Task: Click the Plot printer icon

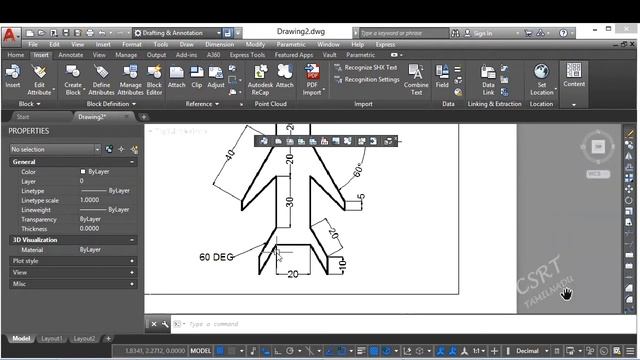Action: (90, 33)
